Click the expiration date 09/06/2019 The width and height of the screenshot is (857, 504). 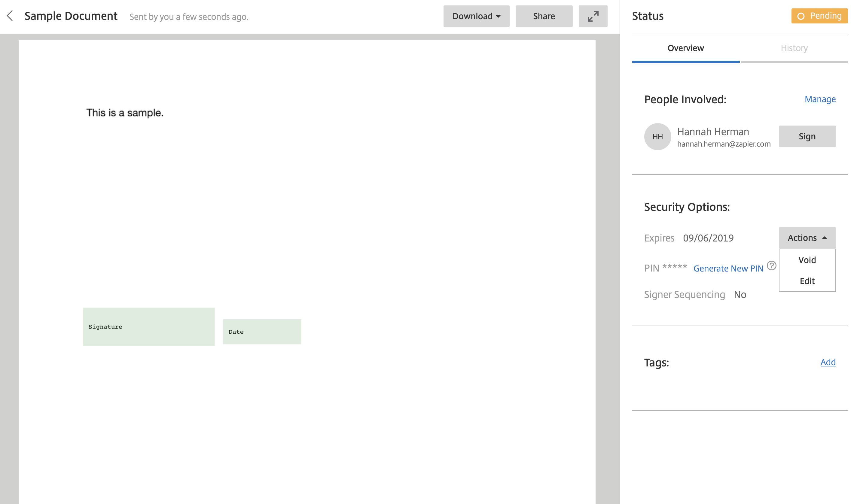pos(708,238)
